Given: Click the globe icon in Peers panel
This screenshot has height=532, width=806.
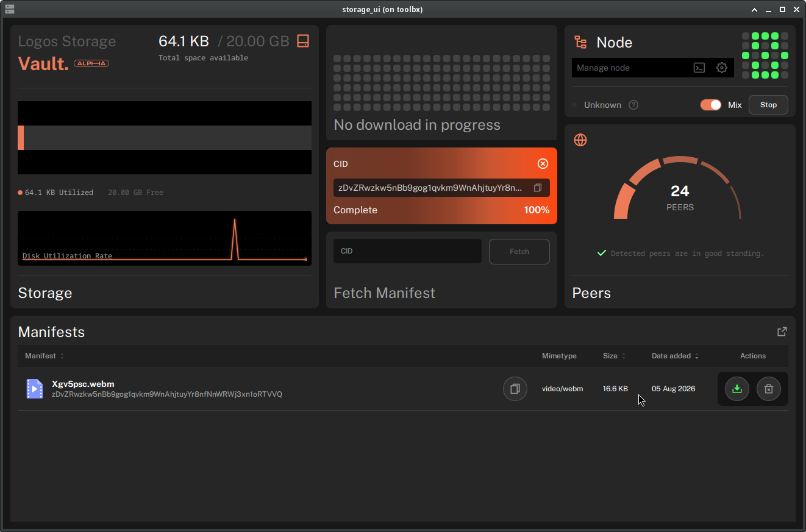Looking at the screenshot, I should click(x=580, y=140).
